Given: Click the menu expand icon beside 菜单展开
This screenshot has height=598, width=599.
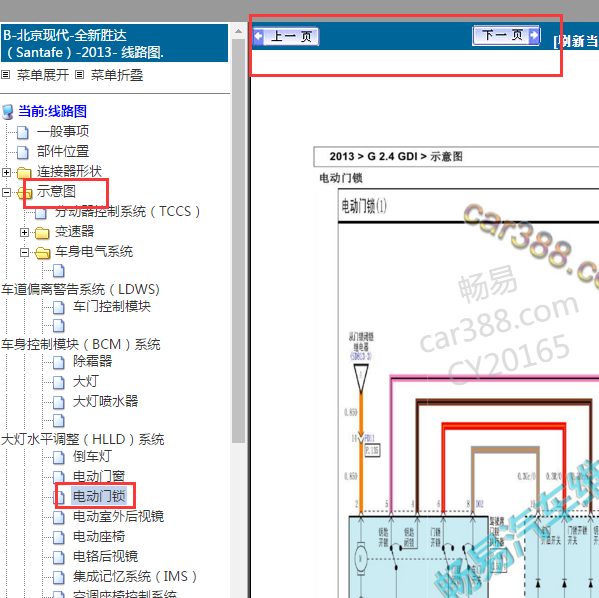Looking at the screenshot, I should pyautogui.click(x=5, y=75).
